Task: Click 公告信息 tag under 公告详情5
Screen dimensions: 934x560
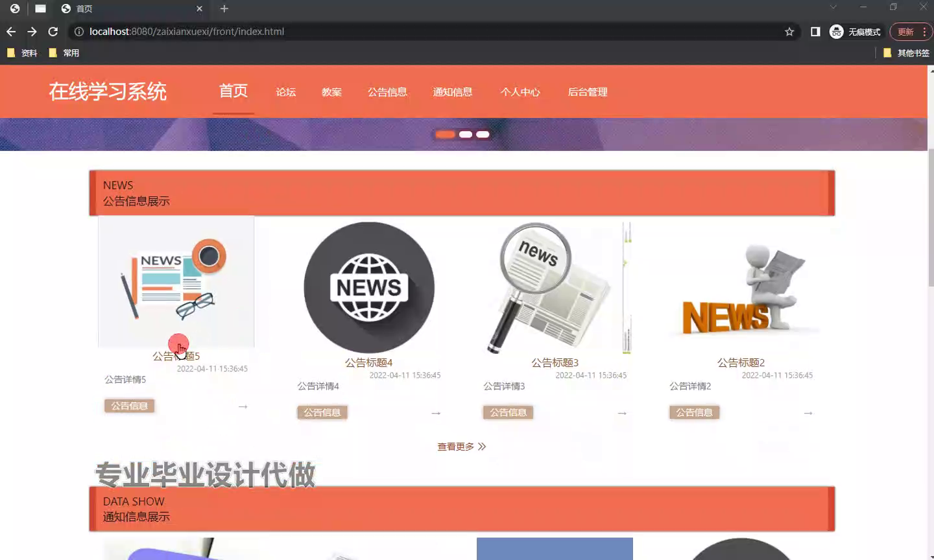Action: (x=129, y=406)
